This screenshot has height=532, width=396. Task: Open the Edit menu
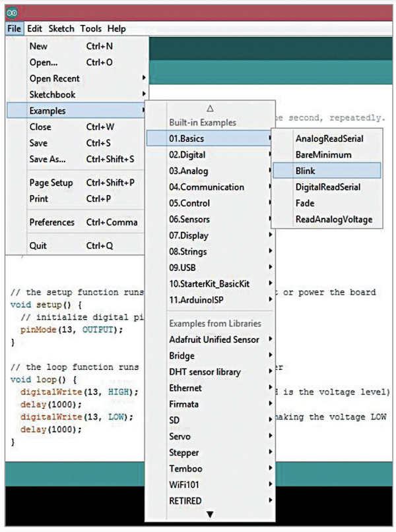pyautogui.click(x=35, y=29)
